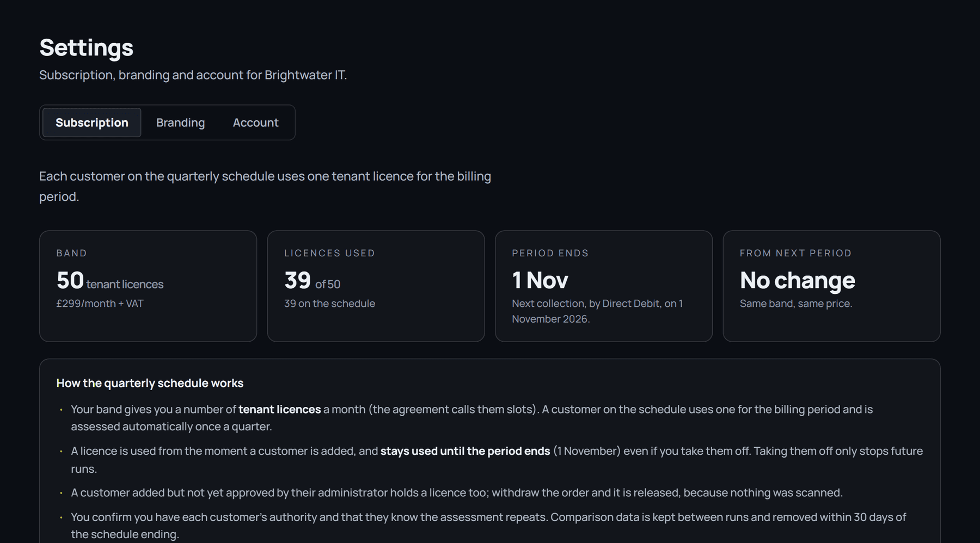Click the 'No change' next period value
The image size is (980, 543).
point(797,281)
